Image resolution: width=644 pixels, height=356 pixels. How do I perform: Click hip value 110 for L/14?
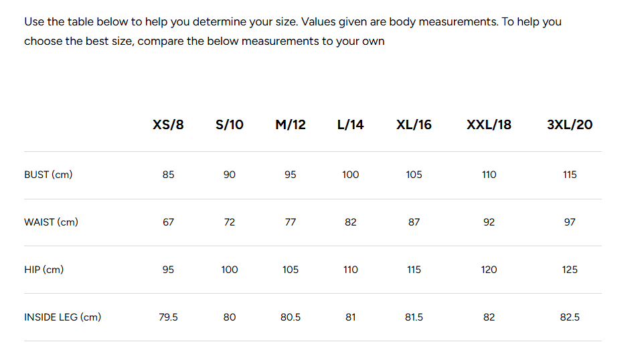(x=351, y=270)
